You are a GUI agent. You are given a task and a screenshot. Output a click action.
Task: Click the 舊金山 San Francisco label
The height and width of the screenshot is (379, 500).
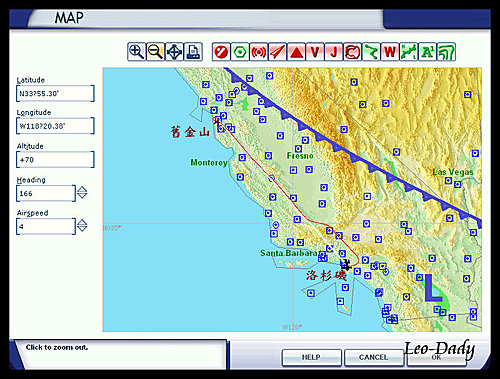190,132
